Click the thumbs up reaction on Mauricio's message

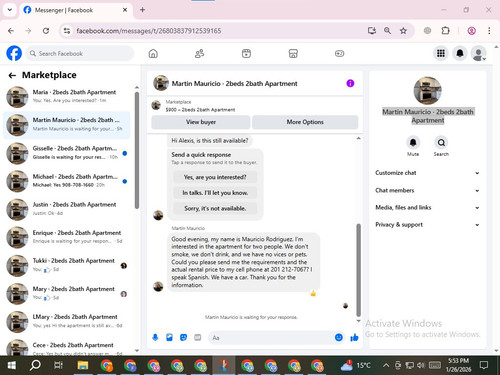313,293
